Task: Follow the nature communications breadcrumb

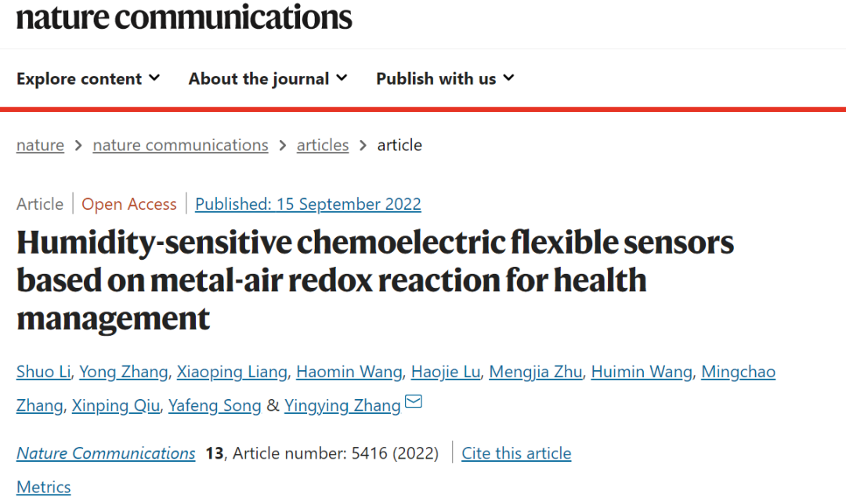Action: click(x=180, y=145)
